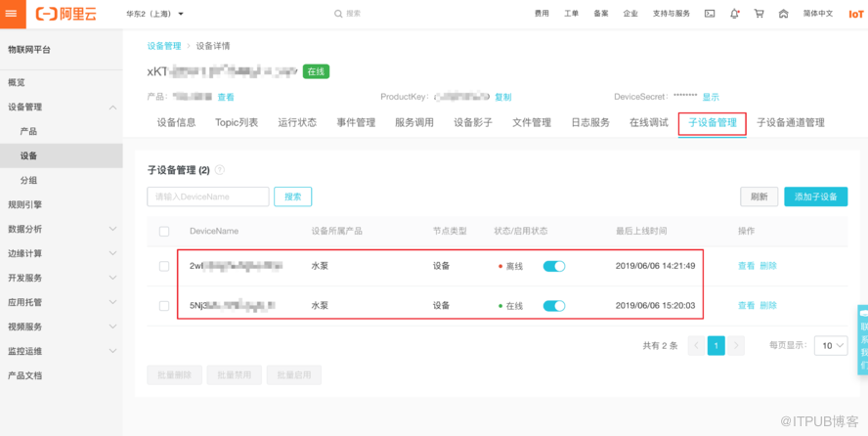Click the help question mark beside 子设备管理

pos(220,170)
